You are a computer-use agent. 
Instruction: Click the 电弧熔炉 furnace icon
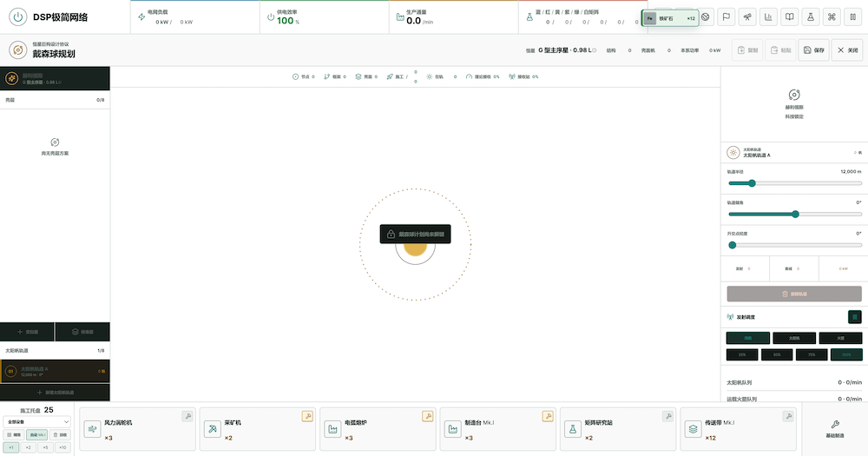pos(332,429)
